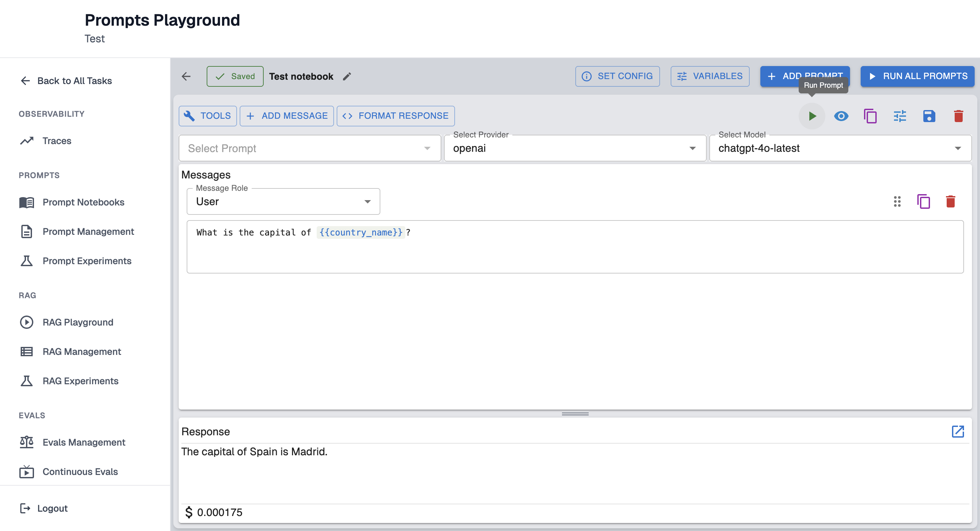The width and height of the screenshot is (980, 531).
Task: Save the prompt with the floppy disk icon
Action: pos(929,116)
